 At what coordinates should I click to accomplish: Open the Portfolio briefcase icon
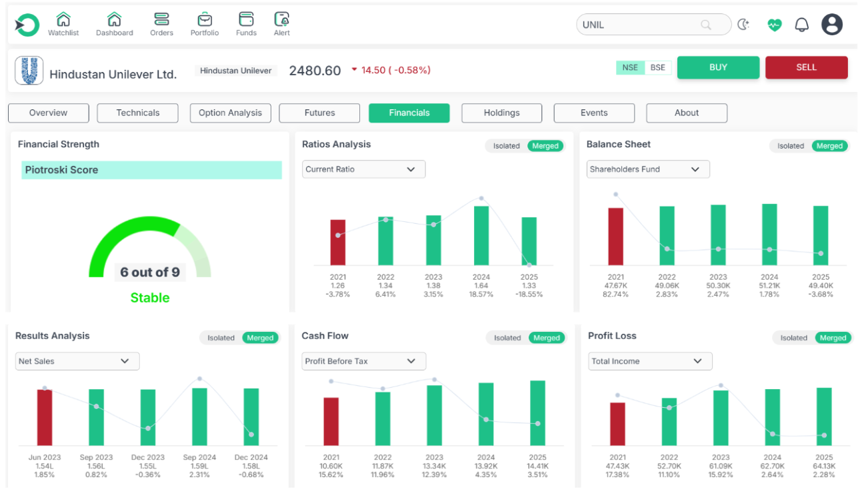tap(205, 19)
